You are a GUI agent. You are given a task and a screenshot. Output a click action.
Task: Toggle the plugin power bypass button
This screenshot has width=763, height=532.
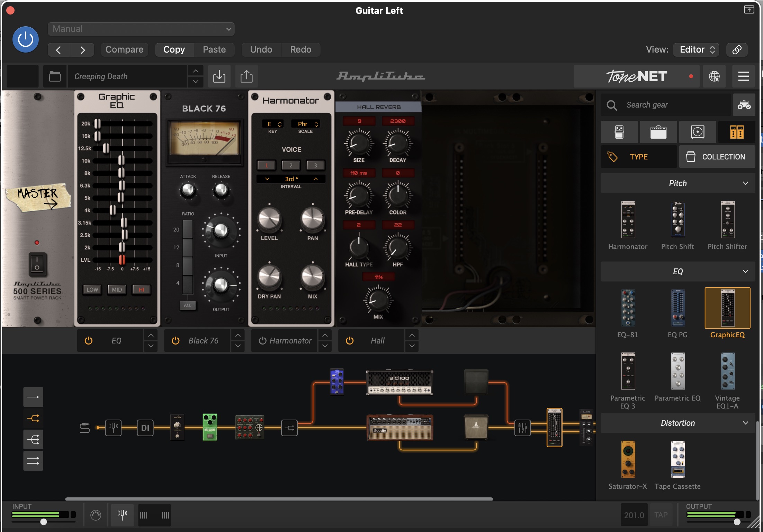(x=25, y=39)
